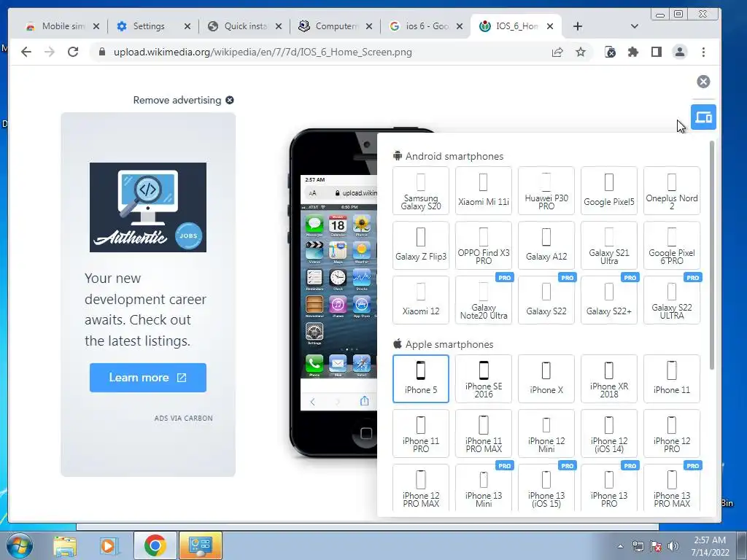Choose the iPhone 12 PRO device
Viewport: 747px width, 560px height.
click(672, 434)
